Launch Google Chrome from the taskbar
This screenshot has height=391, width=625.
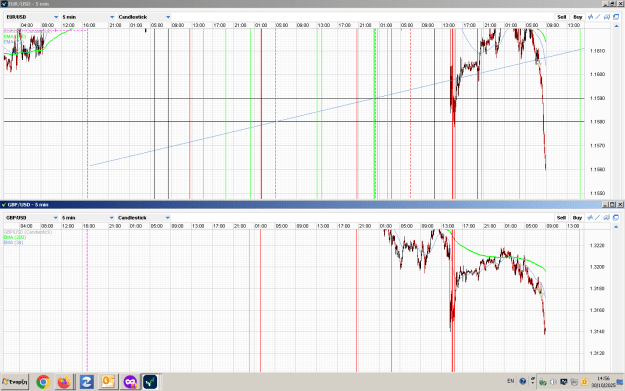(43, 382)
